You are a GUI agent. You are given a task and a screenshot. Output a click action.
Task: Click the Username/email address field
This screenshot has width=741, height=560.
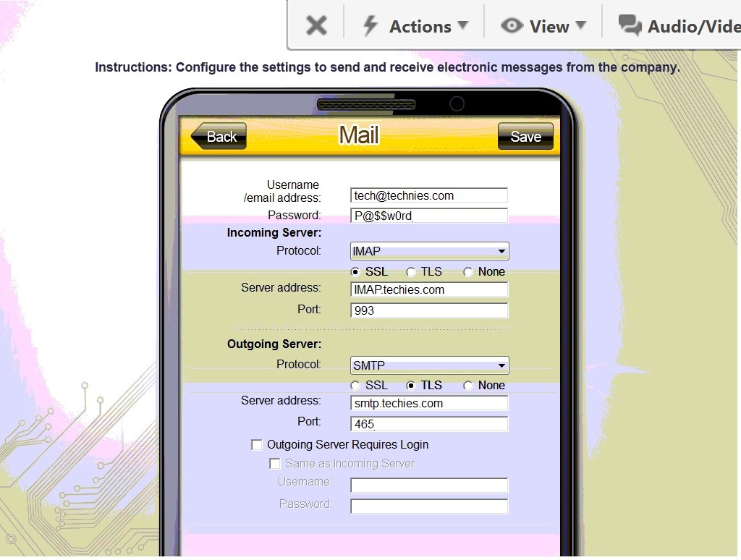(x=429, y=195)
